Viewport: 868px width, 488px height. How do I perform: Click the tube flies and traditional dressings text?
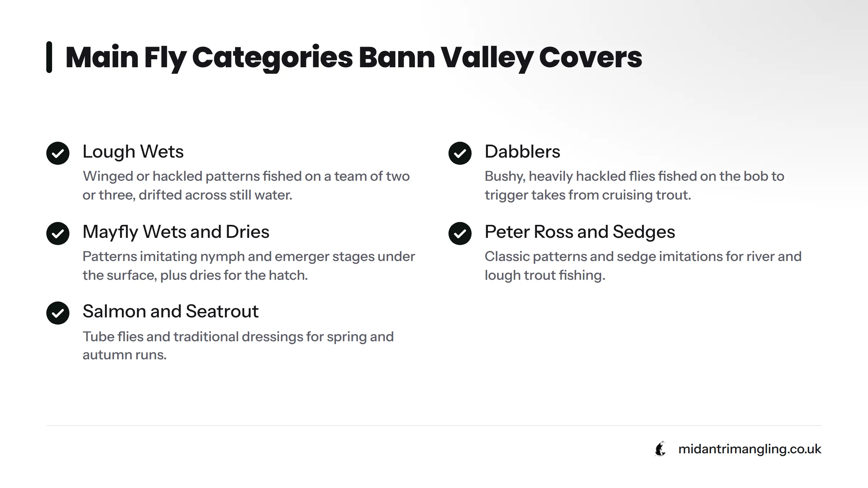click(238, 346)
